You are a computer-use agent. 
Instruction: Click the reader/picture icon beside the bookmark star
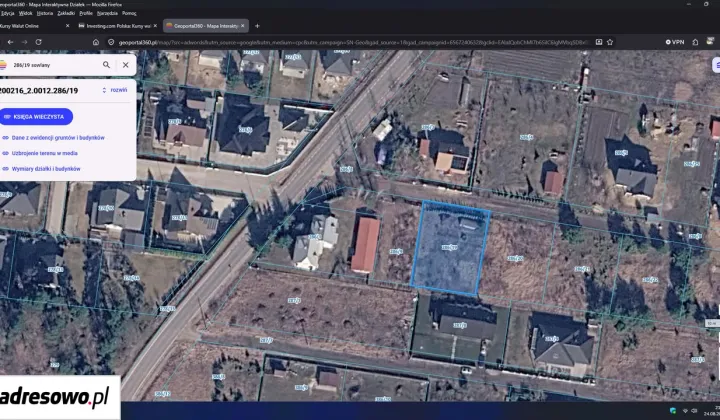pos(599,42)
